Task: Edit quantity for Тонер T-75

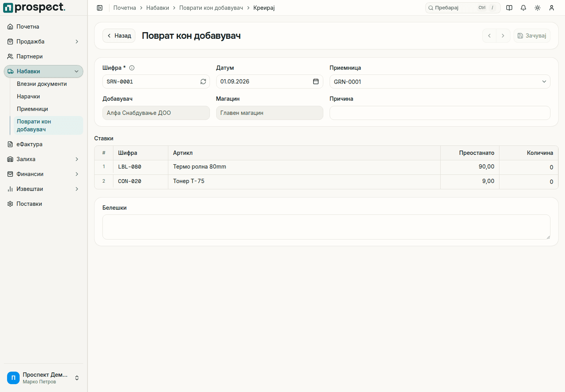Action: click(529, 182)
